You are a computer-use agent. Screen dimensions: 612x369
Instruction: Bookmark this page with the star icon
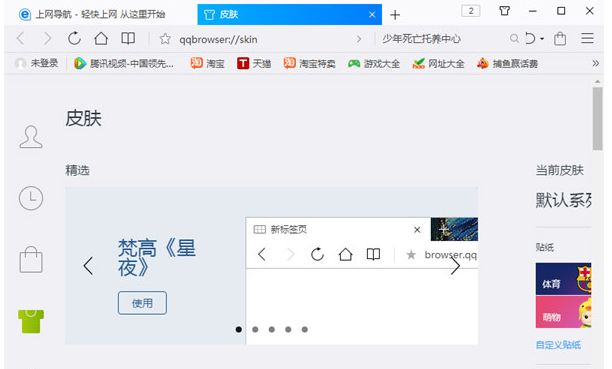[165, 39]
